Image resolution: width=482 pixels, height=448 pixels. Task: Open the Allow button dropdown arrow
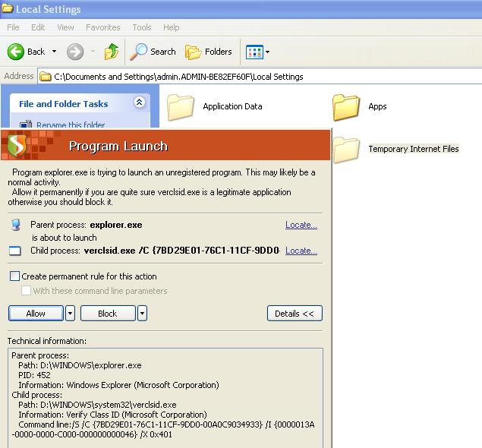tap(70, 314)
